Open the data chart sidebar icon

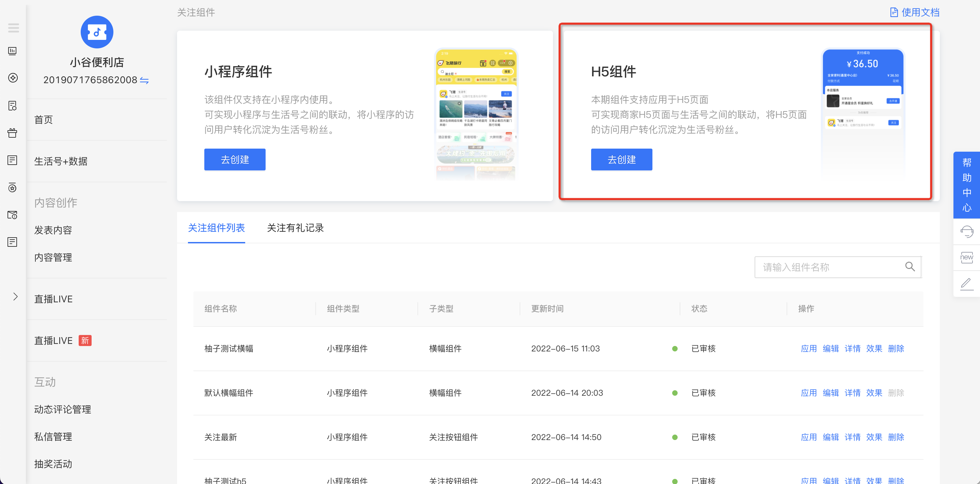(x=13, y=51)
